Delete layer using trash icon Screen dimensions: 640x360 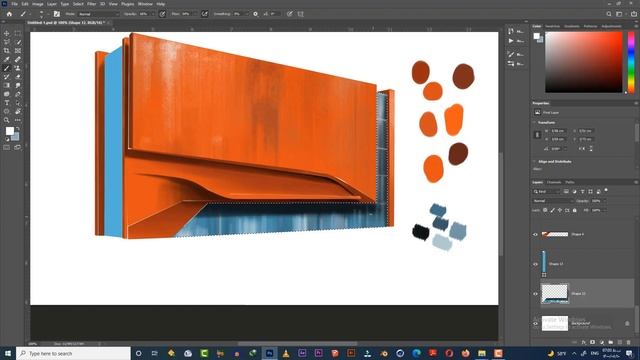629,342
